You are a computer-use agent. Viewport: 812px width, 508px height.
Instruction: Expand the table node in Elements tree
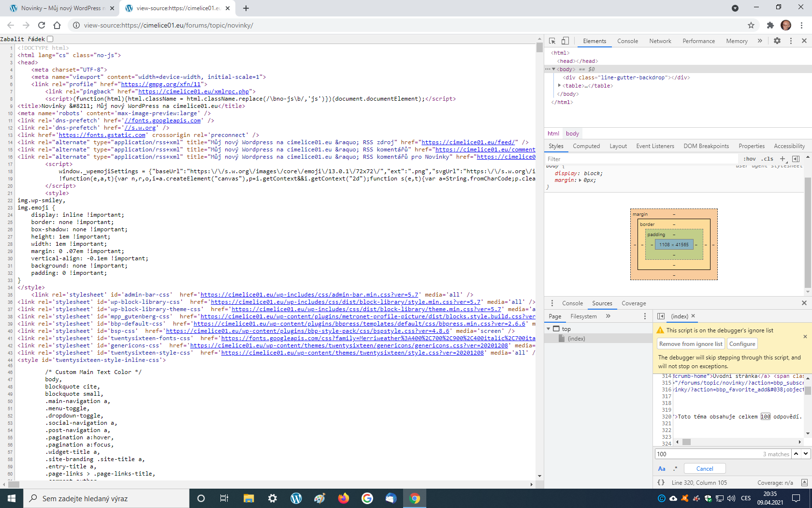click(x=559, y=86)
